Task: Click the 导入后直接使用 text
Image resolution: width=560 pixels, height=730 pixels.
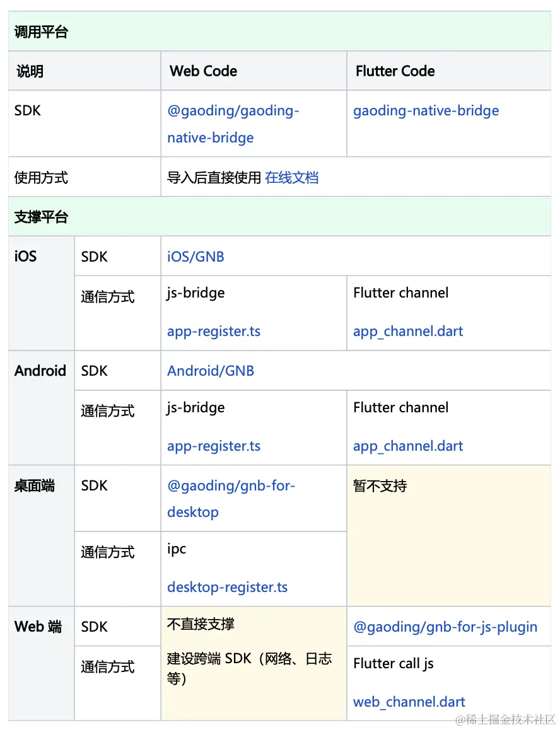Action: (x=214, y=177)
